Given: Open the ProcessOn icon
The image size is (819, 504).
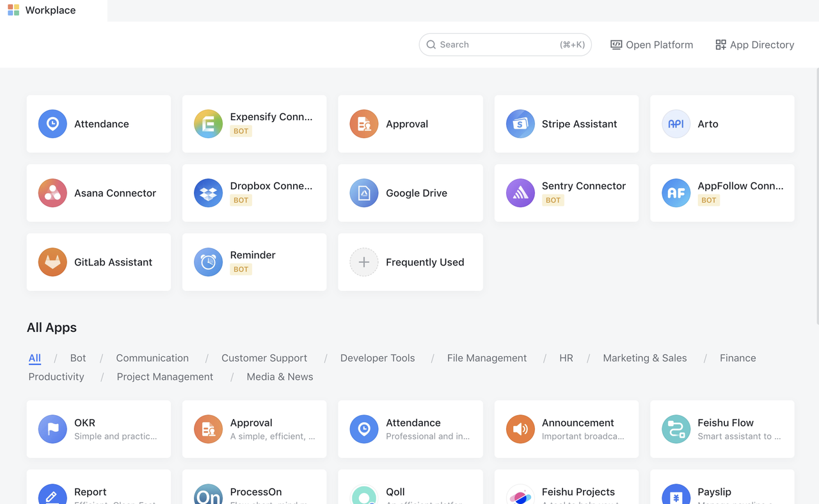Looking at the screenshot, I should 209,494.
